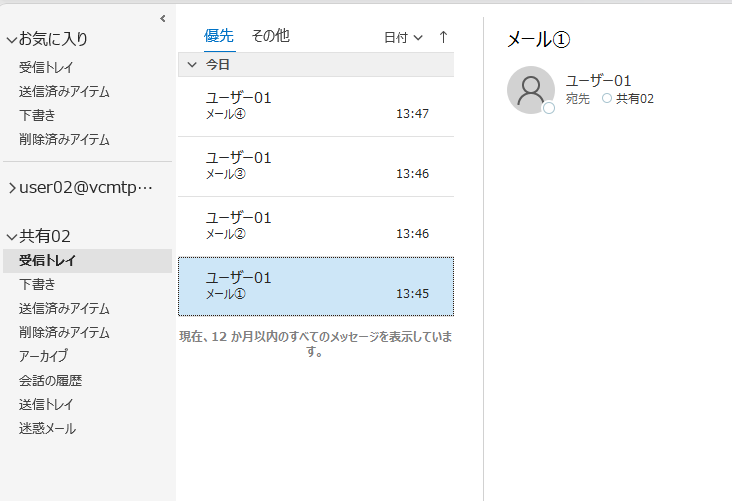
Task: Click the sender avatar in reading pane
Action: [x=531, y=90]
